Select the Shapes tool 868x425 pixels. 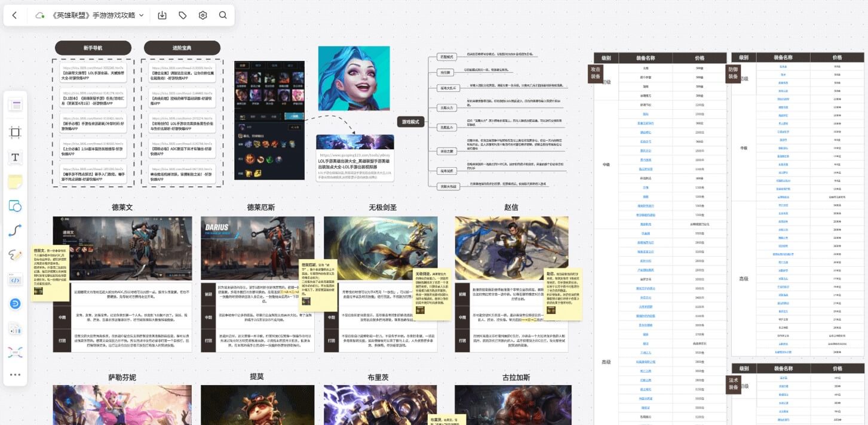tap(16, 207)
